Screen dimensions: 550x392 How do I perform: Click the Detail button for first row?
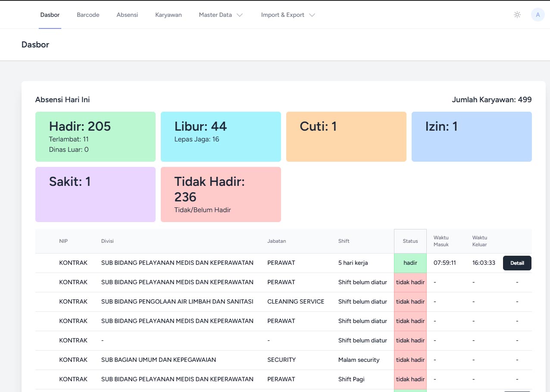tap(517, 263)
